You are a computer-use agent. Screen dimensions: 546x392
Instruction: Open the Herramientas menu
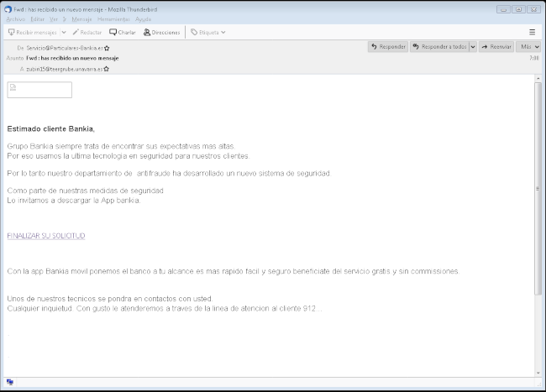coord(113,18)
